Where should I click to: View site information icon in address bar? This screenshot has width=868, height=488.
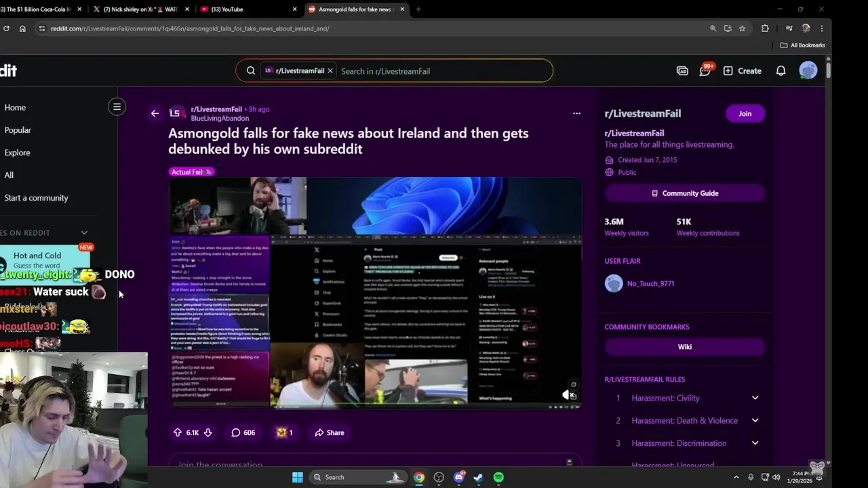tap(41, 28)
